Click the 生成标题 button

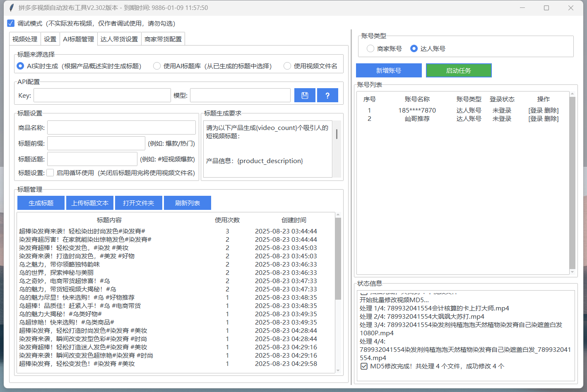41,203
